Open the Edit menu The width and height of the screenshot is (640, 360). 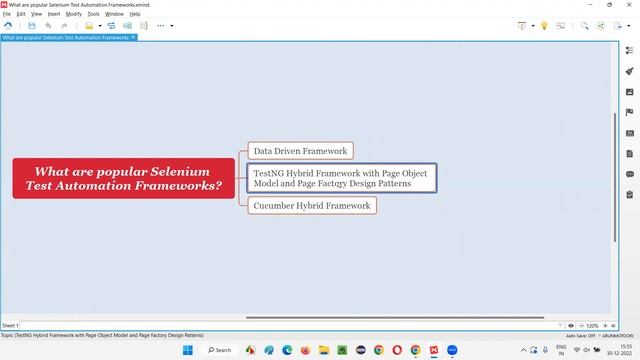coord(21,14)
